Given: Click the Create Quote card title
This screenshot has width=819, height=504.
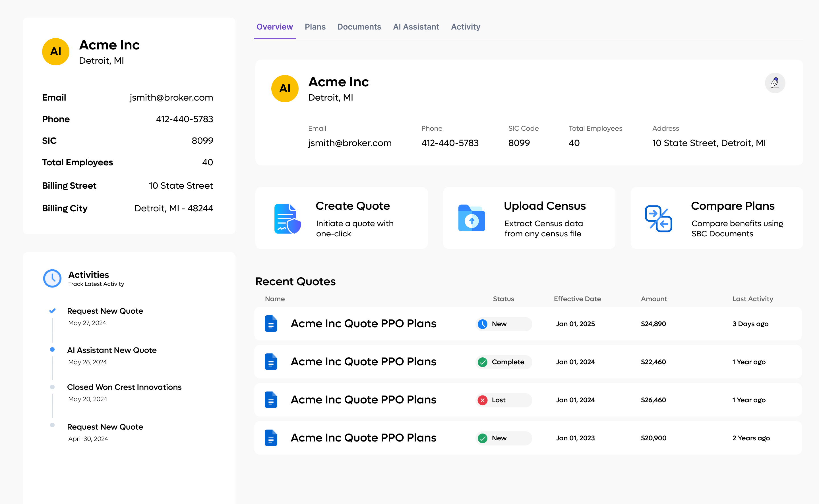Looking at the screenshot, I should pos(353,206).
